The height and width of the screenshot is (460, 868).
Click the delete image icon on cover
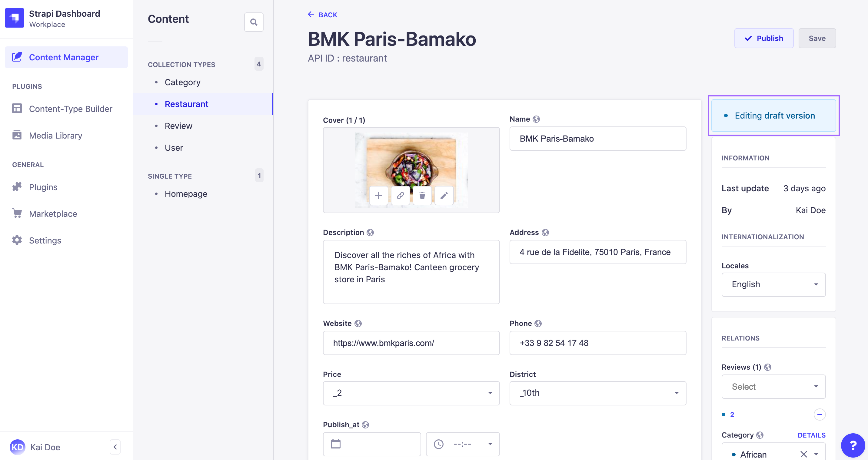point(422,196)
